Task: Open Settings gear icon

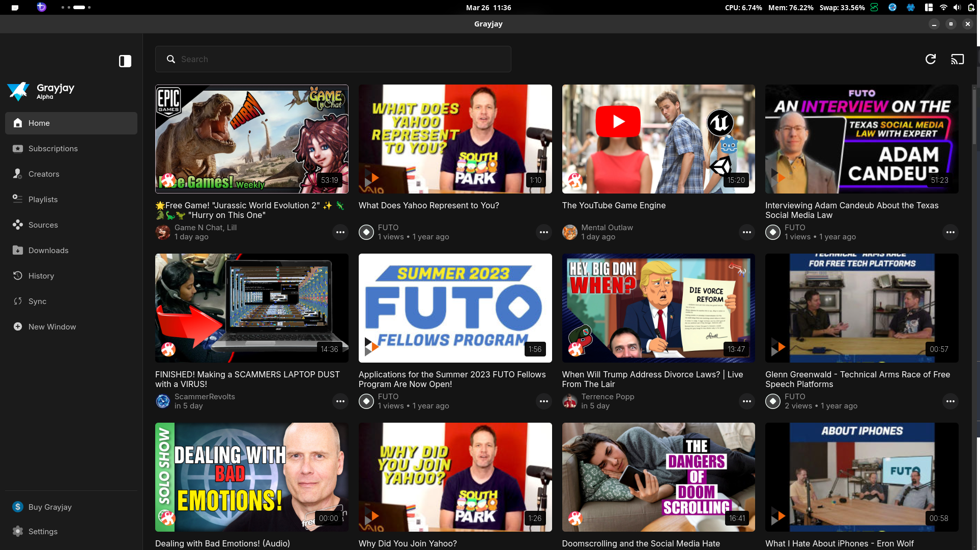Action: [18, 531]
